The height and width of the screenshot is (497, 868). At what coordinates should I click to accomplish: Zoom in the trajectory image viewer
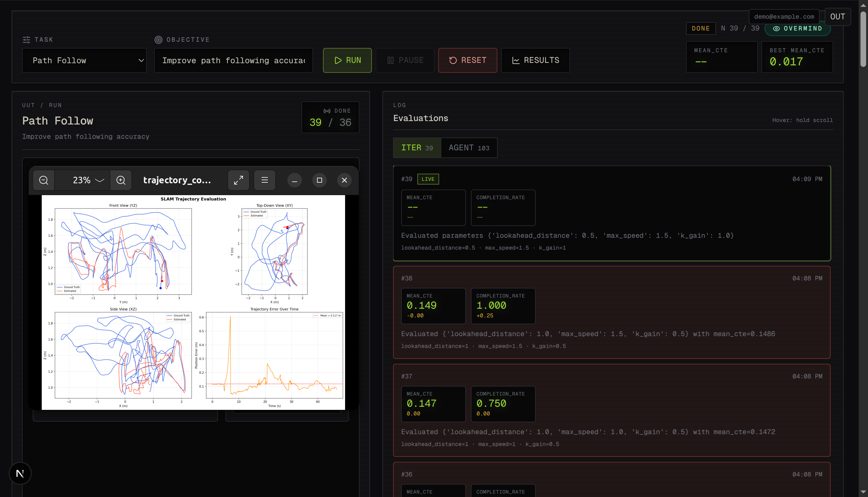(121, 180)
